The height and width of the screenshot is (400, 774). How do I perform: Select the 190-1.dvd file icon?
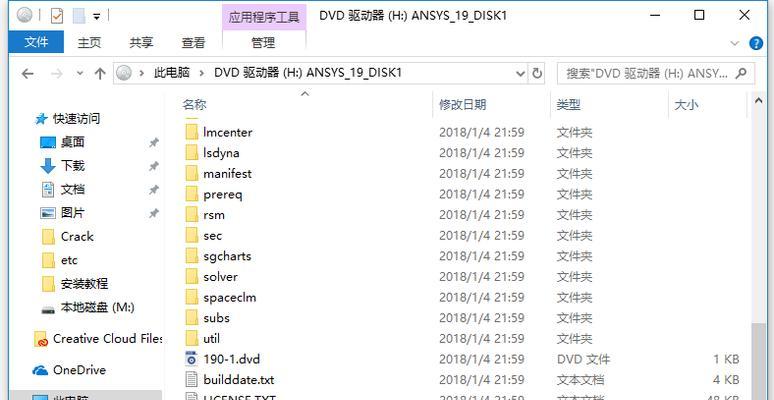[191, 359]
